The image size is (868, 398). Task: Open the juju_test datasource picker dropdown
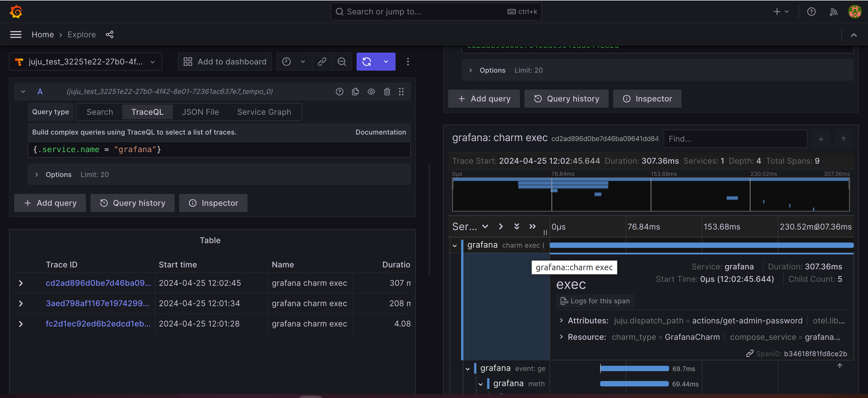tap(85, 62)
